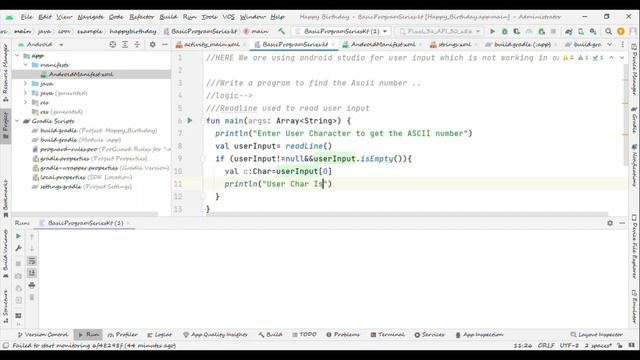Open the Pixel device selector dropdown
The width and height of the screenshot is (640, 360).
click(x=440, y=31)
